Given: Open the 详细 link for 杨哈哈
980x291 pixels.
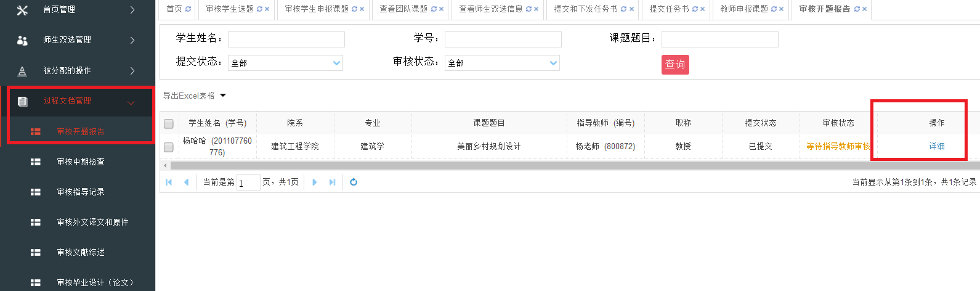Looking at the screenshot, I should tap(937, 146).
